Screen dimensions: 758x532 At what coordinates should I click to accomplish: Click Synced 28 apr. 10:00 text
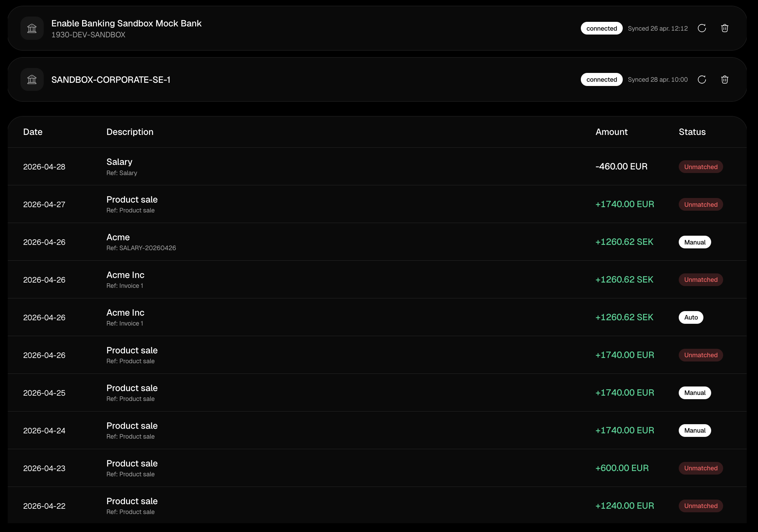(x=658, y=80)
